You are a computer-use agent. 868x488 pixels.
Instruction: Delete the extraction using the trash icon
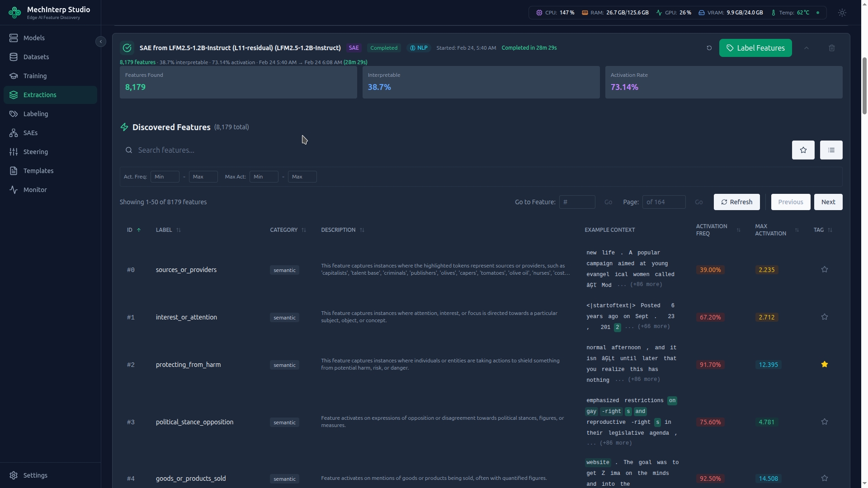click(832, 48)
